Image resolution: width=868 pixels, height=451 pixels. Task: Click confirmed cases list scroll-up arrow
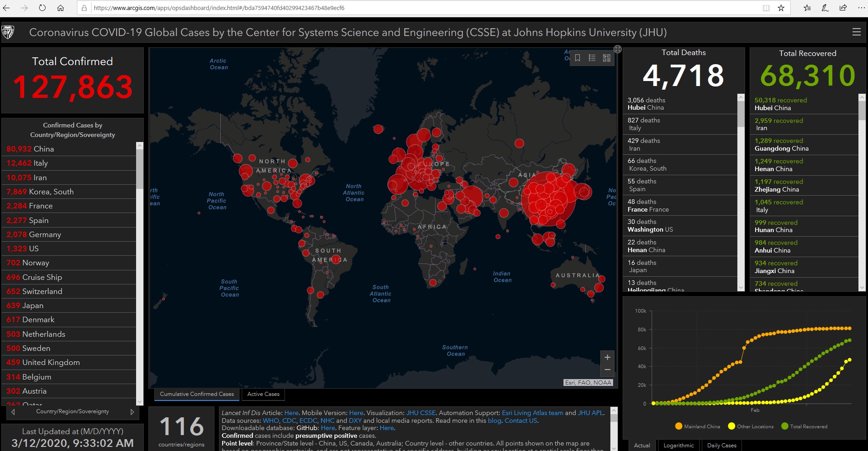140,146
